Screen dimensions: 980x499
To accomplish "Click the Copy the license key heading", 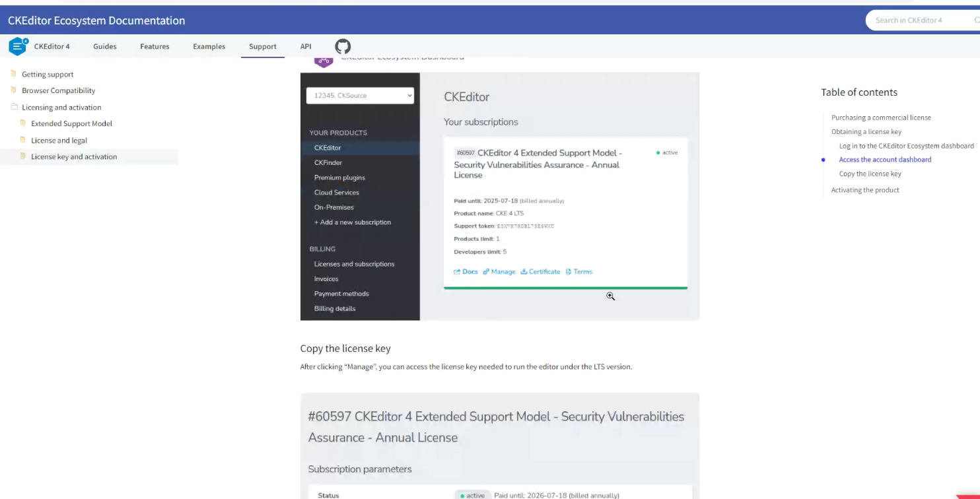I will (345, 349).
